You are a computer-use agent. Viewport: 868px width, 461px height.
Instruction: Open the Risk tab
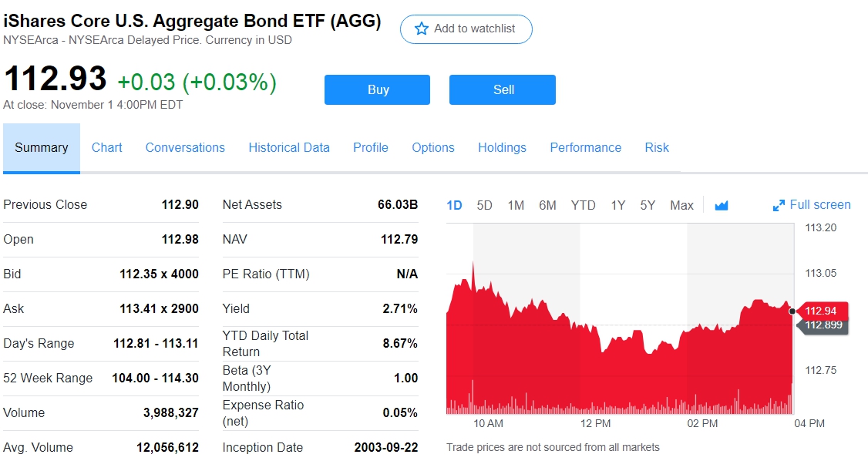tap(657, 147)
